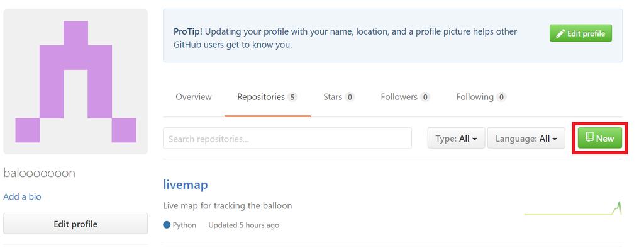The height and width of the screenshot is (250, 644).
Task: Click the purple identicon profile avatar
Action: [75, 81]
